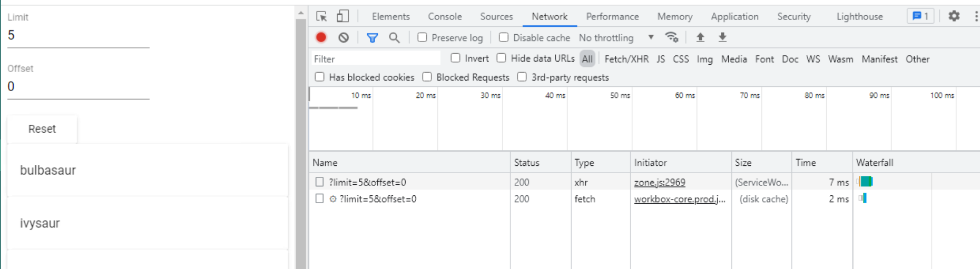Stop recording network log (red dot)
This screenshot has height=269, width=980.
tap(321, 37)
